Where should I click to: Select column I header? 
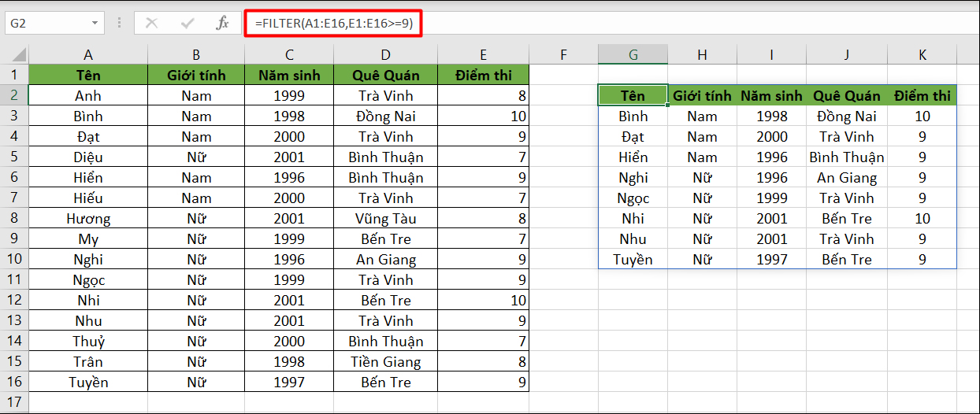click(x=771, y=54)
